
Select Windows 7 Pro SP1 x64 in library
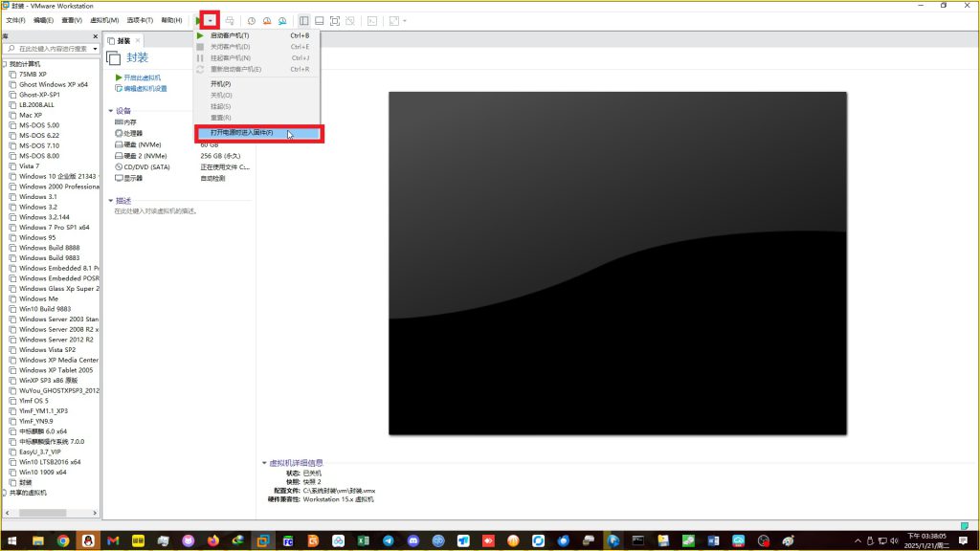pos(54,228)
